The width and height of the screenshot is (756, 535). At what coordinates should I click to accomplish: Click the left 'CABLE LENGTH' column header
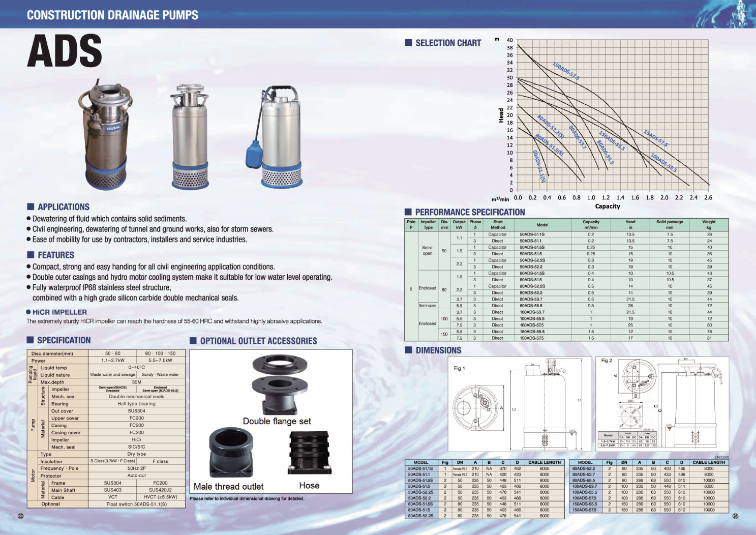pyautogui.click(x=545, y=462)
